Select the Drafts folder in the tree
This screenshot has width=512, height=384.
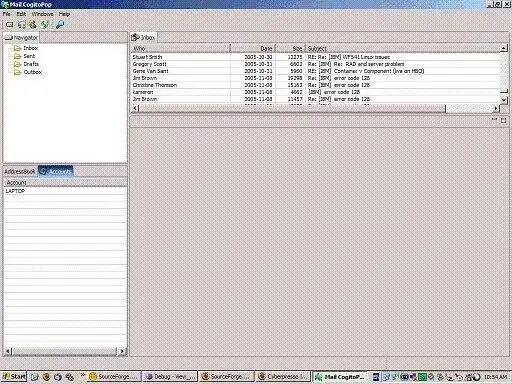[x=31, y=64]
